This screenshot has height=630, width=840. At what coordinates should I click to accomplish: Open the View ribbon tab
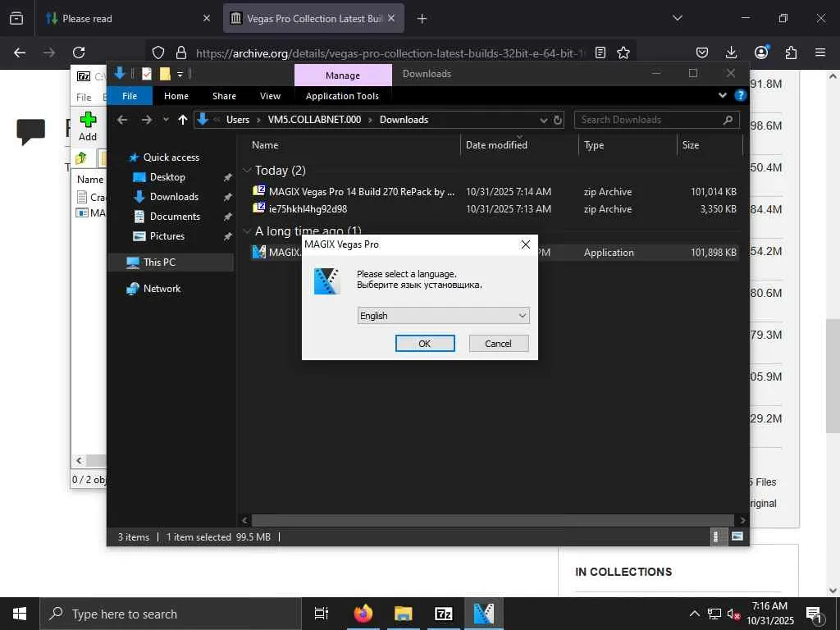[270, 96]
